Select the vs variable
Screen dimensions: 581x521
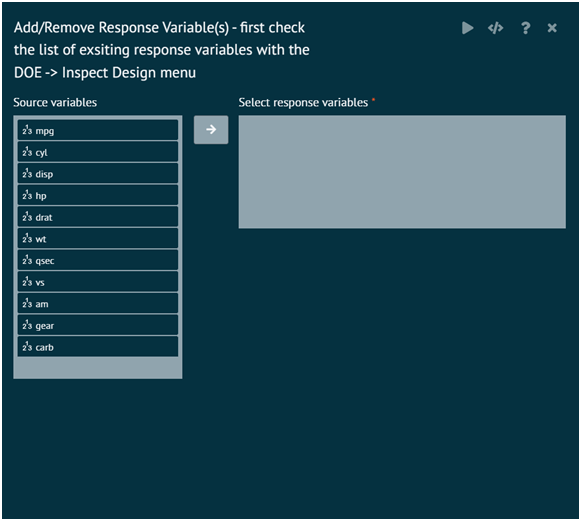[98, 282]
